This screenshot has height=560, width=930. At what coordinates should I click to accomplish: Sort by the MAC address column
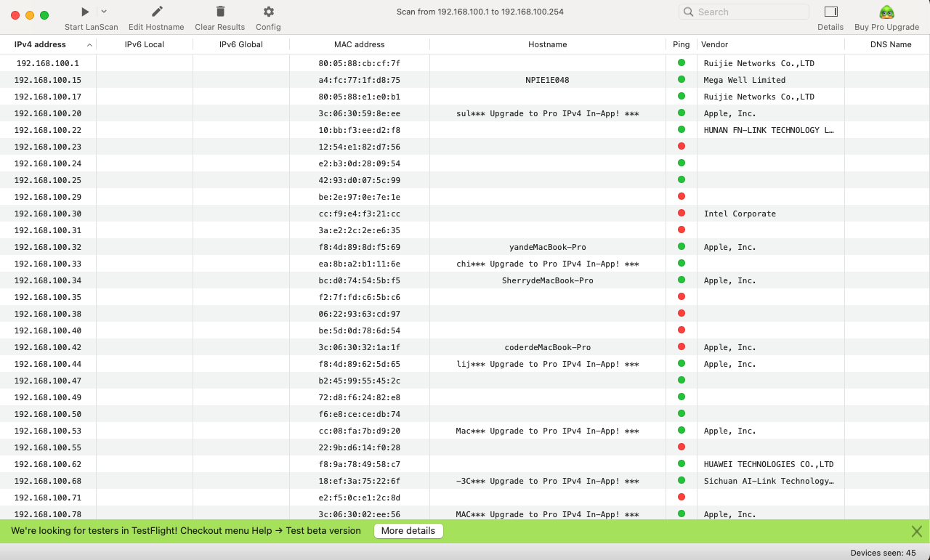coord(359,44)
